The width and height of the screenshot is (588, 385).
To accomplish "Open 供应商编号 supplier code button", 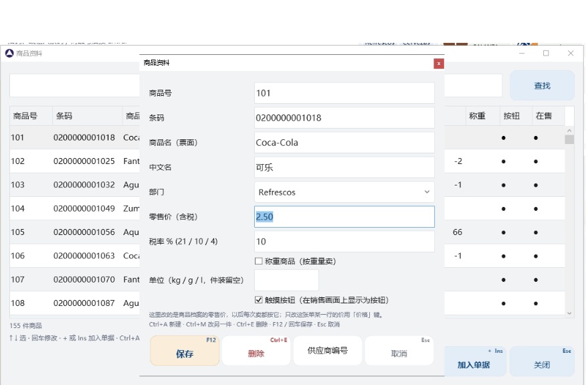I will (327, 350).
